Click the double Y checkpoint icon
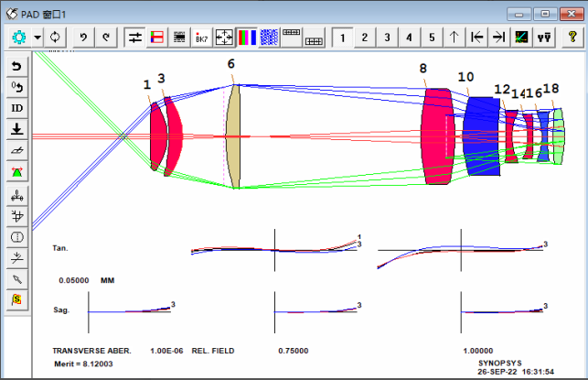 tap(544, 38)
